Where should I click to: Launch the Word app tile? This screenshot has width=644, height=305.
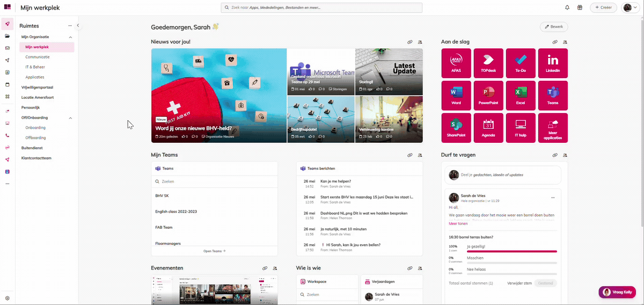[x=456, y=96]
